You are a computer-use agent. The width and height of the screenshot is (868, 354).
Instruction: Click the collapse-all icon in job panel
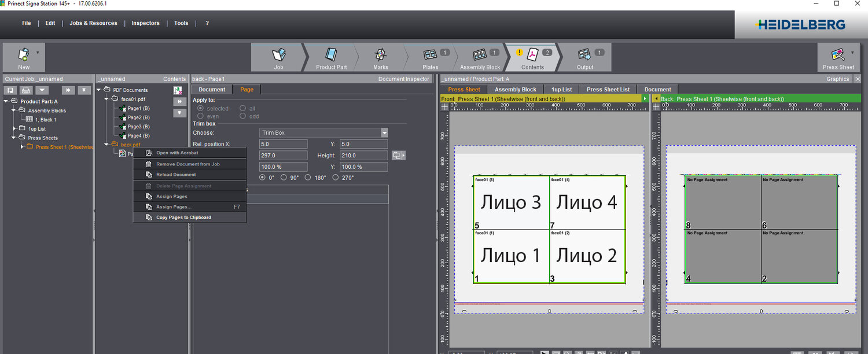coord(84,90)
